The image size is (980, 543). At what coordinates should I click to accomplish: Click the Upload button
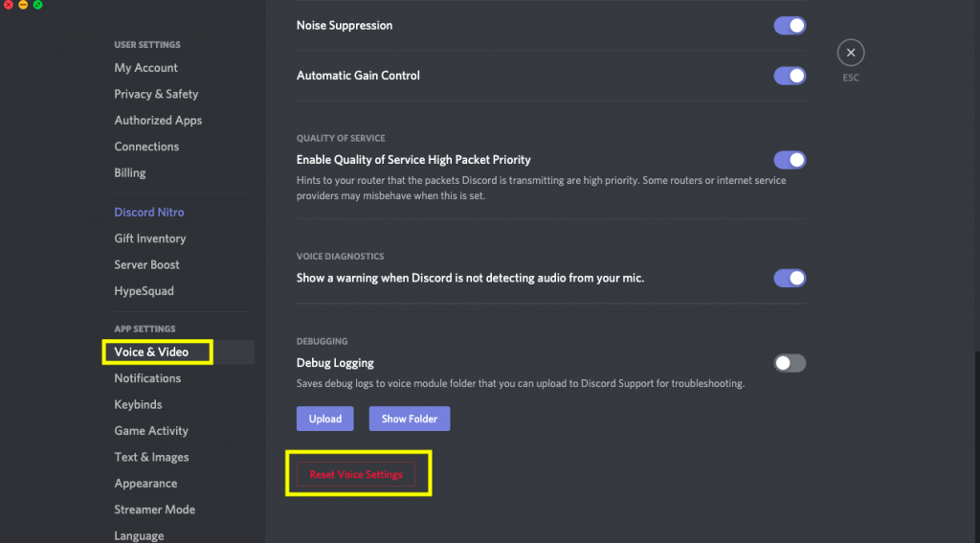(x=324, y=419)
